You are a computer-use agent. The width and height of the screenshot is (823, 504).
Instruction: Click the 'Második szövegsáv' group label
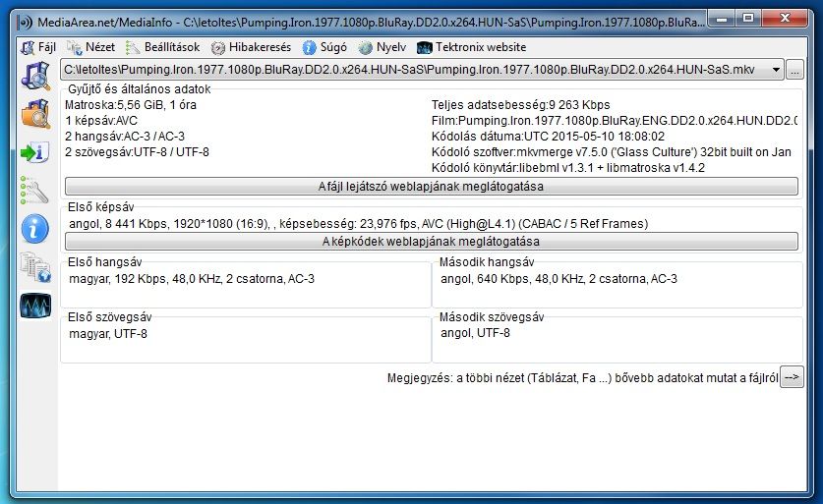[x=492, y=317]
